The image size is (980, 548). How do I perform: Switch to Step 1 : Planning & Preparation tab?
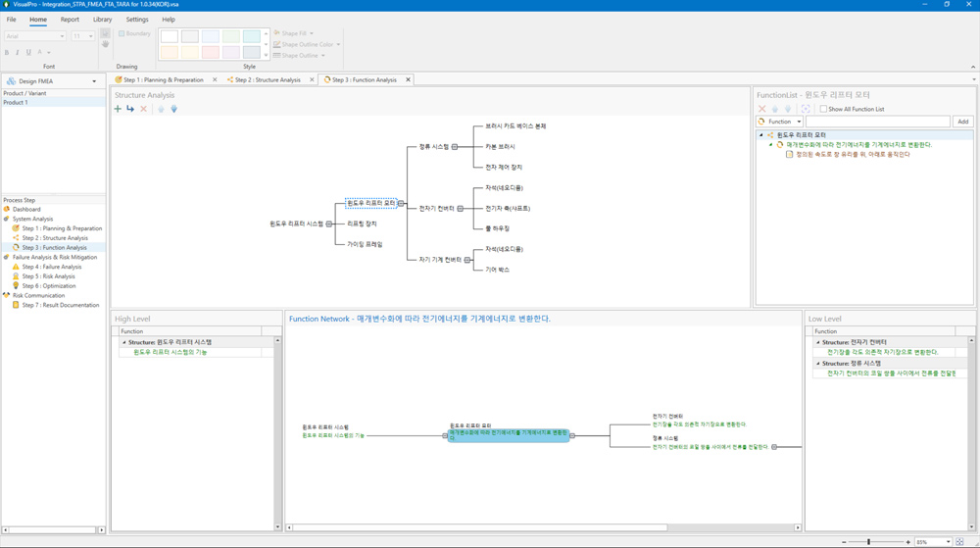(x=161, y=80)
